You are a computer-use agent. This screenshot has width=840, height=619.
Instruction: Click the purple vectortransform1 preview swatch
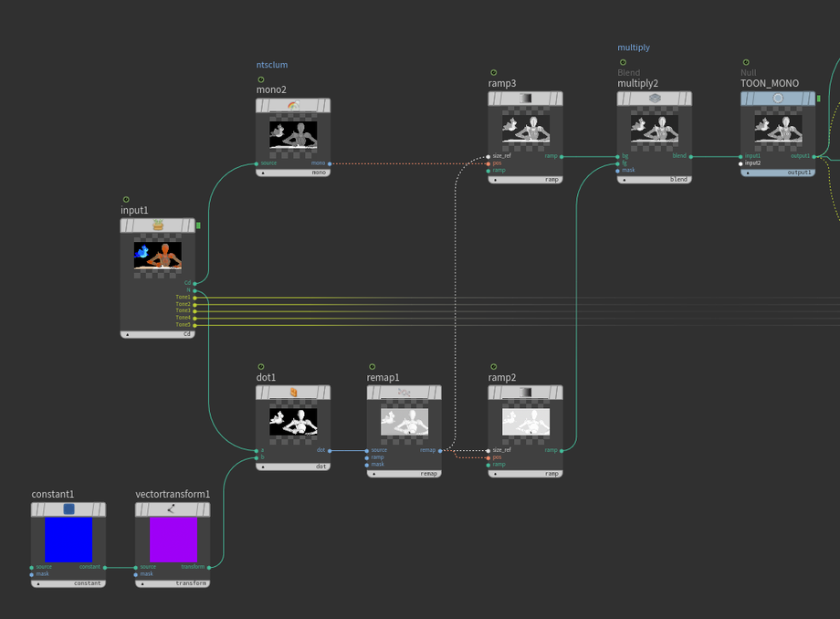(x=173, y=540)
